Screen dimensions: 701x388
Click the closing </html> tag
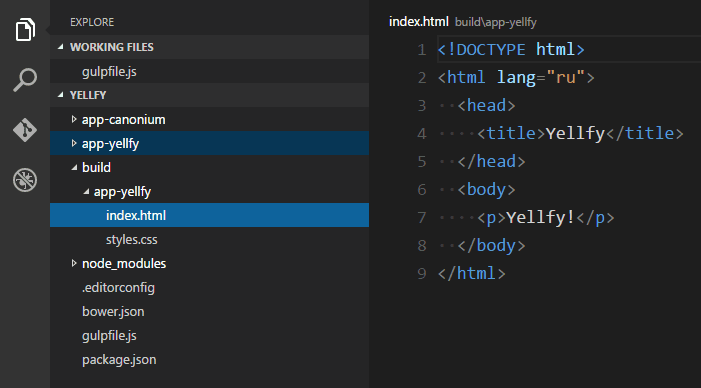472,273
